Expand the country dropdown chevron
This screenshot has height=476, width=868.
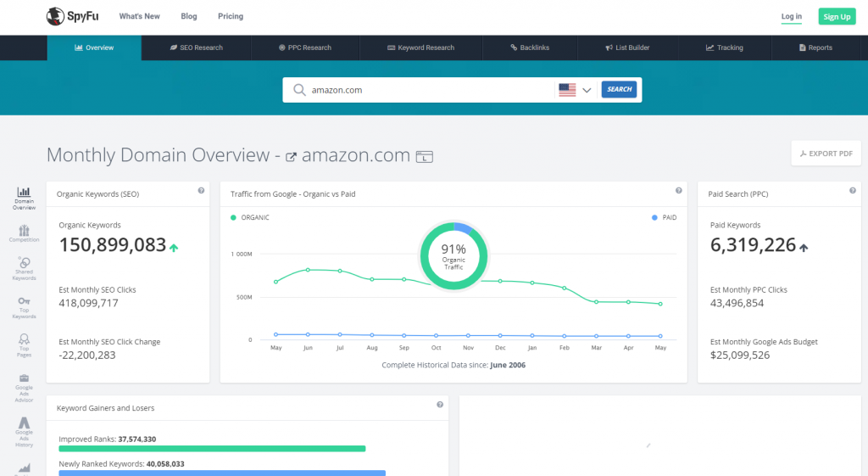pos(587,90)
